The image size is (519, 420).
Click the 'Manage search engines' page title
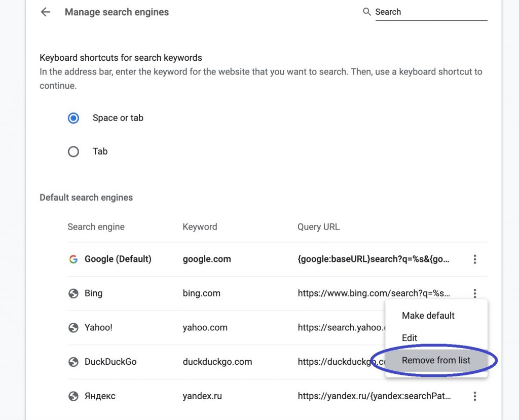coord(117,12)
